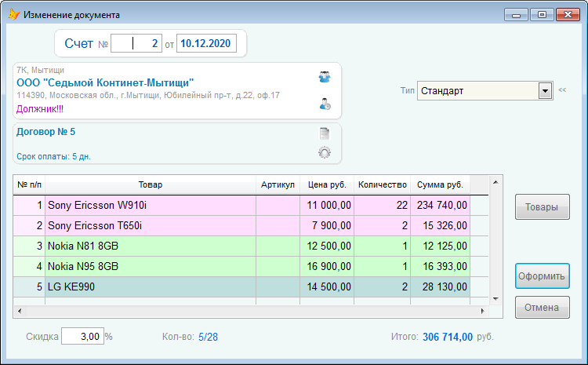Click the table's vertical scrollbar down arrow

click(495, 299)
